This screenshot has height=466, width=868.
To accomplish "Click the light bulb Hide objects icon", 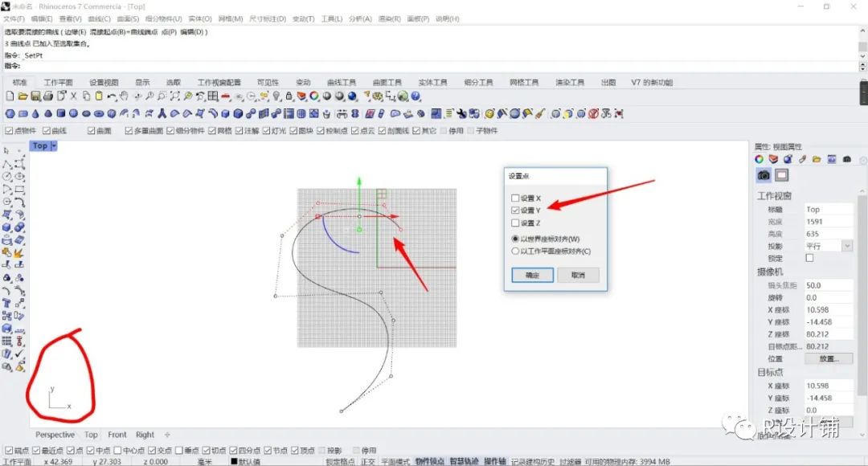I will (276, 96).
